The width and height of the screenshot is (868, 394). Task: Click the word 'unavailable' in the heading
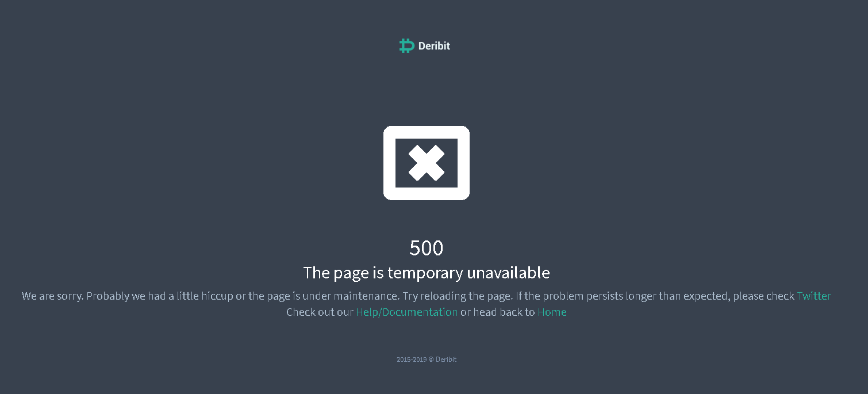pos(508,273)
